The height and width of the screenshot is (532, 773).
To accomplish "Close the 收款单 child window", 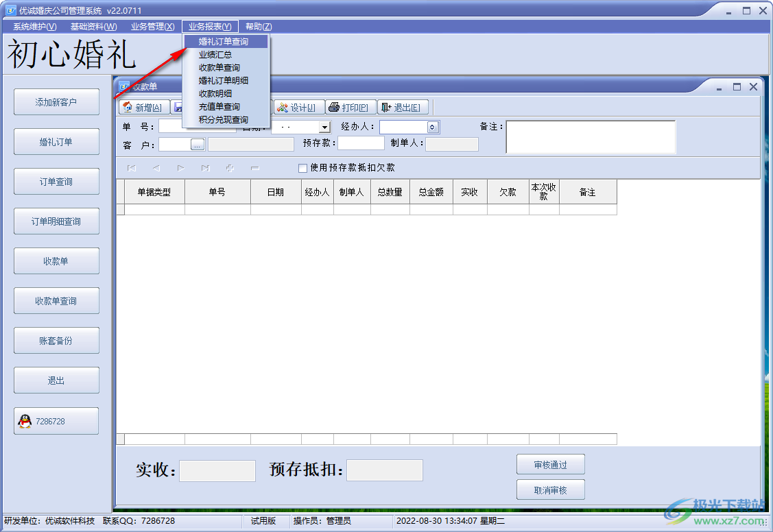I will (753, 86).
